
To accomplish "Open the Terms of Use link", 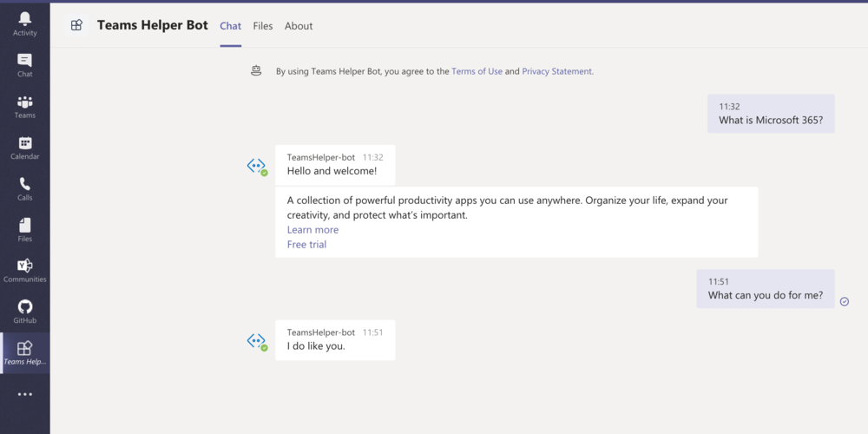I will point(477,71).
